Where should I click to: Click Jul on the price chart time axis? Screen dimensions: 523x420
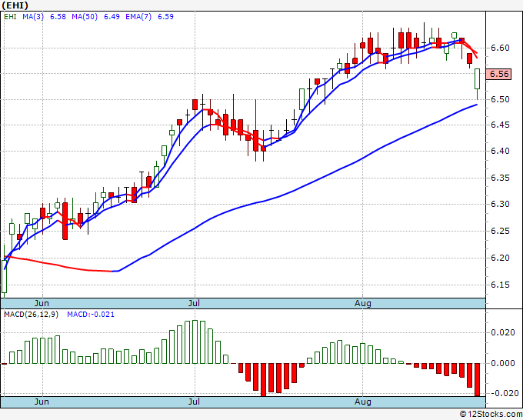[194, 303]
